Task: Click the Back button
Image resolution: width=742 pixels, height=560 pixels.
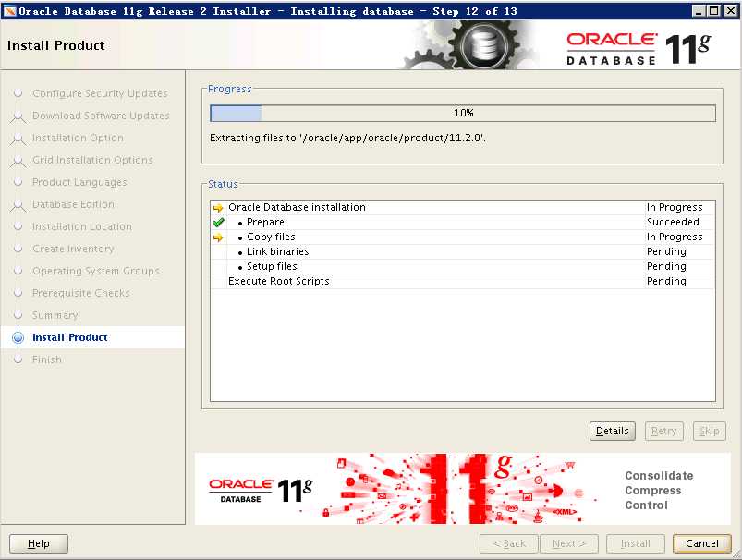Action: (x=509, y=543)
